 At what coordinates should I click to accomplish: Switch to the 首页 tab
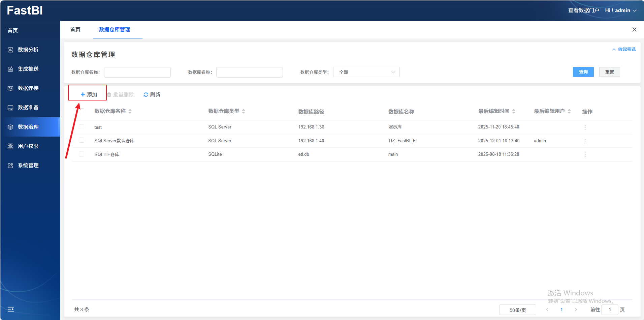tap(75, 30)
